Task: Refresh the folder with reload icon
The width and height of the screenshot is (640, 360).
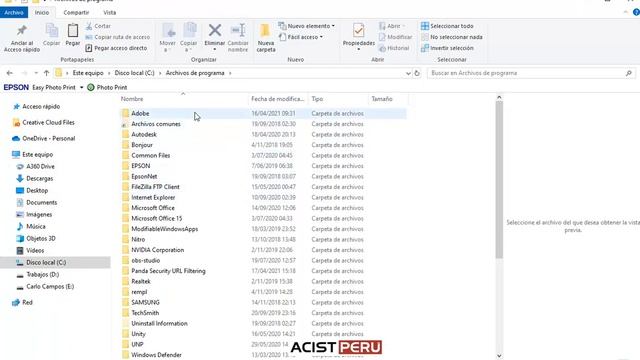Action: click(x=417, y=73)
